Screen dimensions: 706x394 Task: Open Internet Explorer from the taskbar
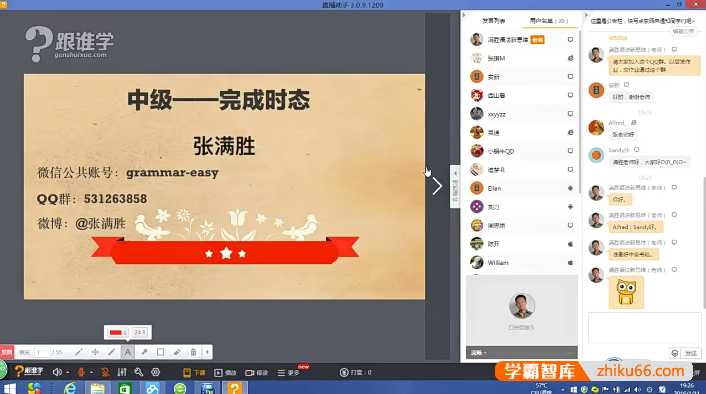(x=70, y=388)
